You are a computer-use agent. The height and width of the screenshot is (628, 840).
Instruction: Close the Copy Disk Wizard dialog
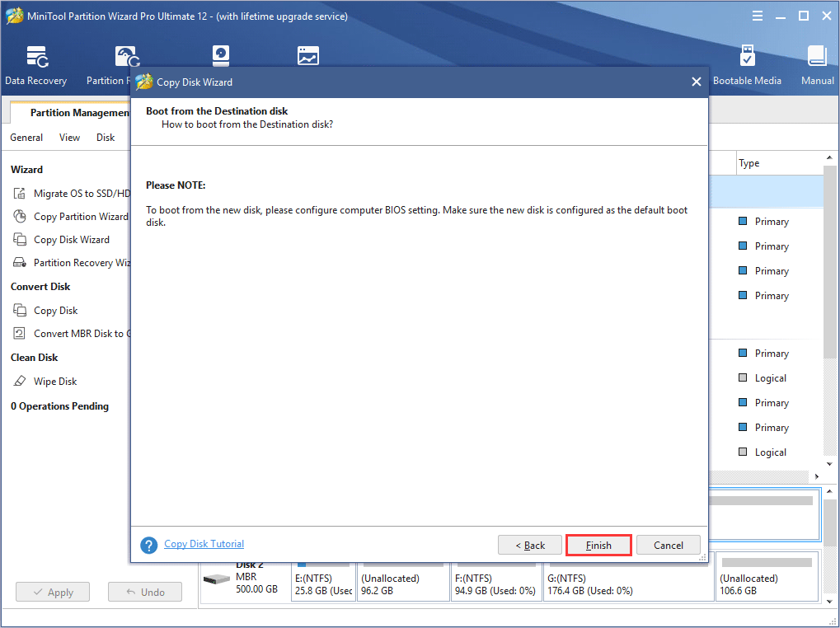tap(696, 82)
